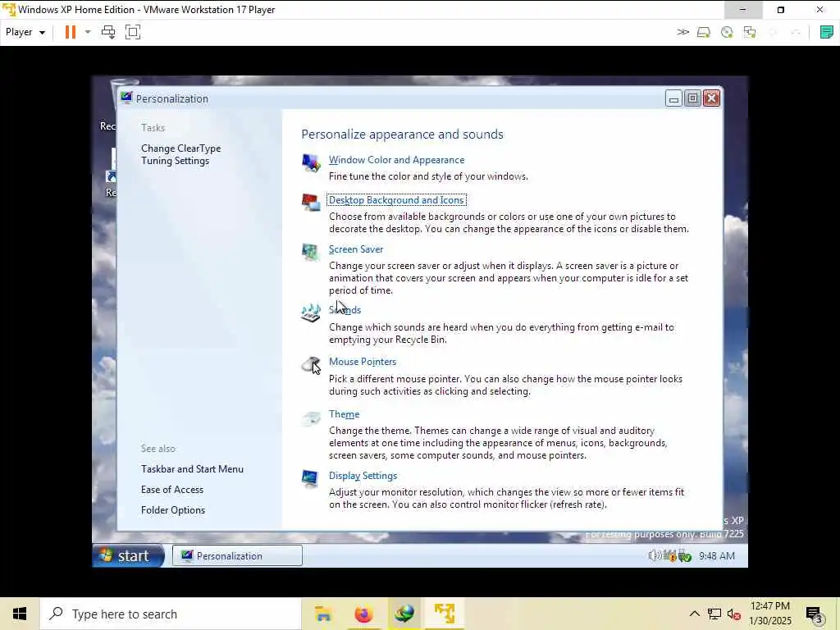Click the Personalization title bar icon
This screenshot has width=840, height=630.
point(126,98)
